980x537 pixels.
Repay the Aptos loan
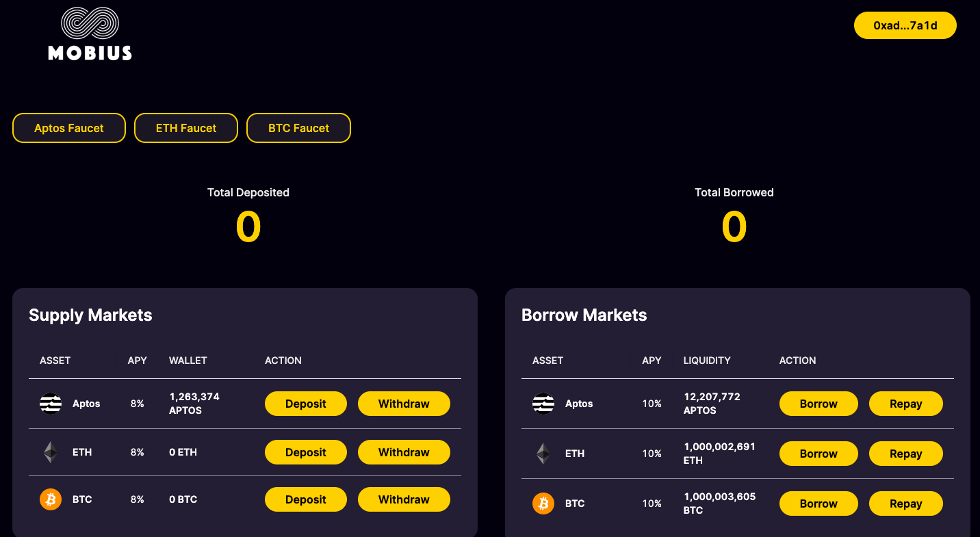coord(905,404)
